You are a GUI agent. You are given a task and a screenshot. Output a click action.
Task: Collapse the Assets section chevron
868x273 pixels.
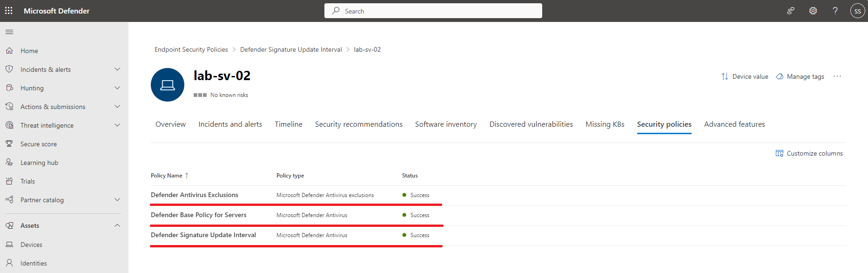117,225
